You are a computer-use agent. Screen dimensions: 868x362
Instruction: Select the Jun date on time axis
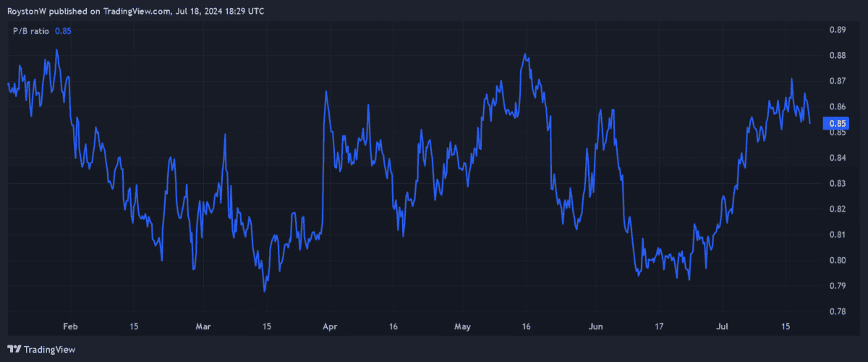pyautogui.click(x=595, y=327)
